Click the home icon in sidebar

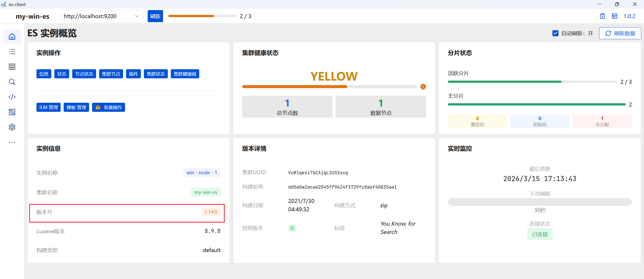click(12, 37)
